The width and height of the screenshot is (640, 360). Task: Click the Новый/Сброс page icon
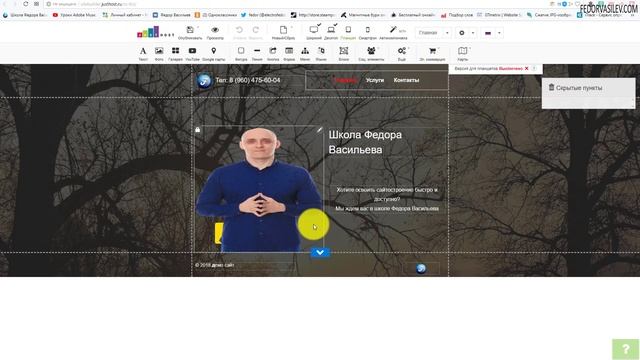[x=283, y=30]
